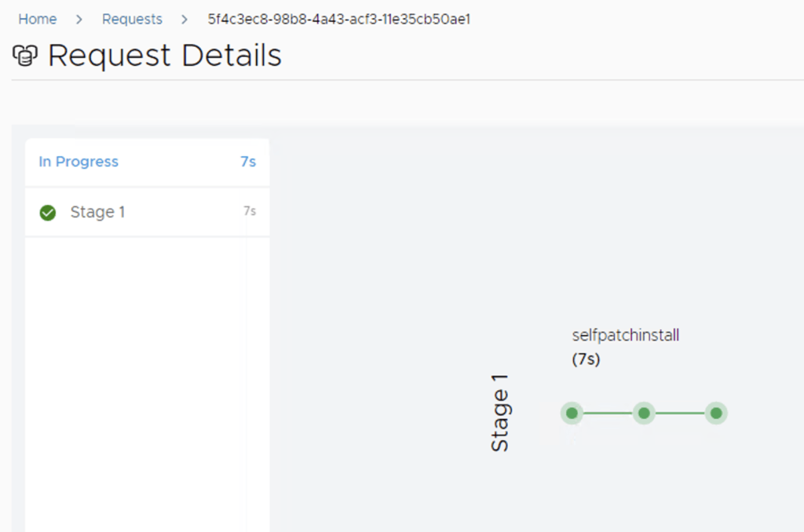Select the last green node in pipeline
804x532 pixels.
715,413
